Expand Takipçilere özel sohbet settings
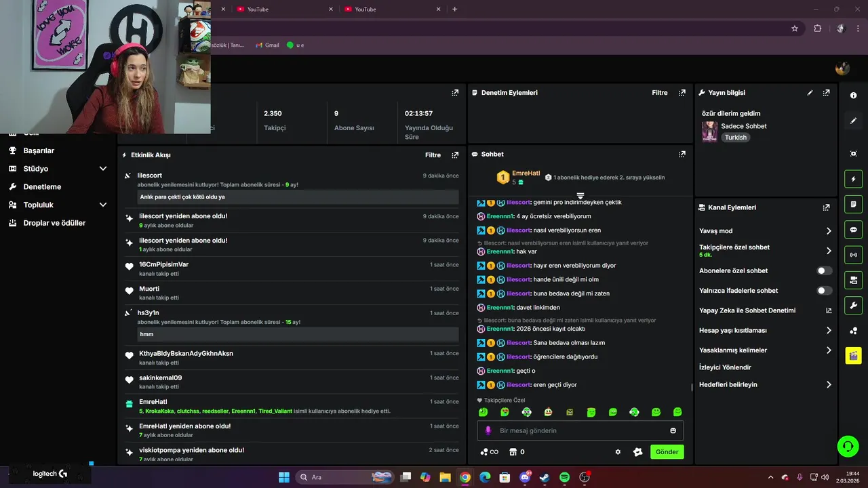The height and width of the screenshot is (488, 868). [x=766, y=251]
